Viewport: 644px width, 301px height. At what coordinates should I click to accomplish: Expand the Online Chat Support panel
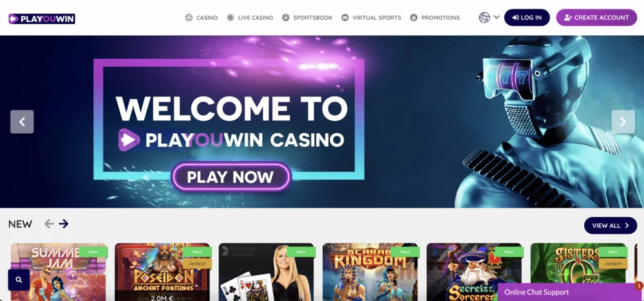point(569,292)
